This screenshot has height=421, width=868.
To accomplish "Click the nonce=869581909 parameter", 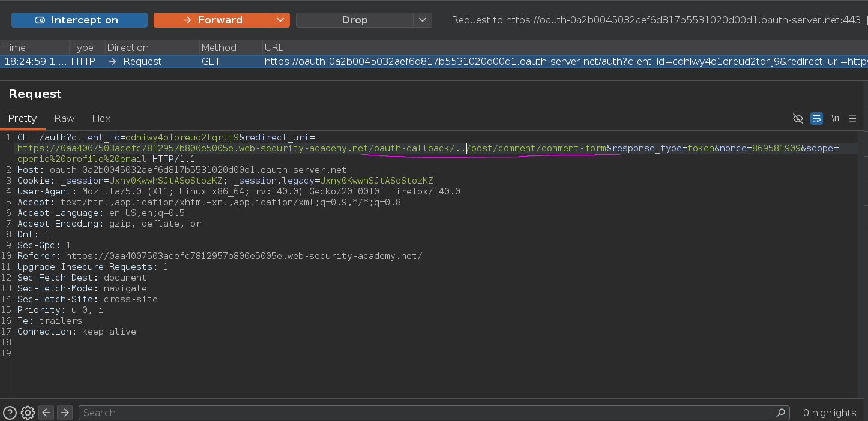I will (760, 148).
